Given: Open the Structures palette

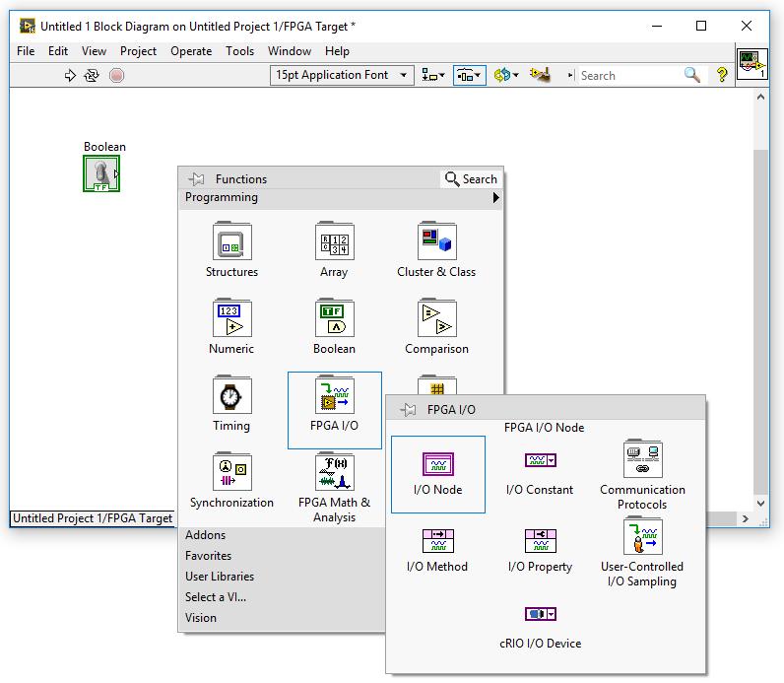Looking at the screenshot, I should click(232, 241).
